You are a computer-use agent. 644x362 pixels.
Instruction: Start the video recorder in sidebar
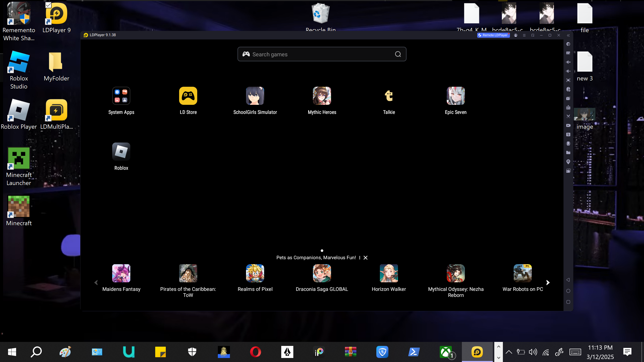click(568, 125)
